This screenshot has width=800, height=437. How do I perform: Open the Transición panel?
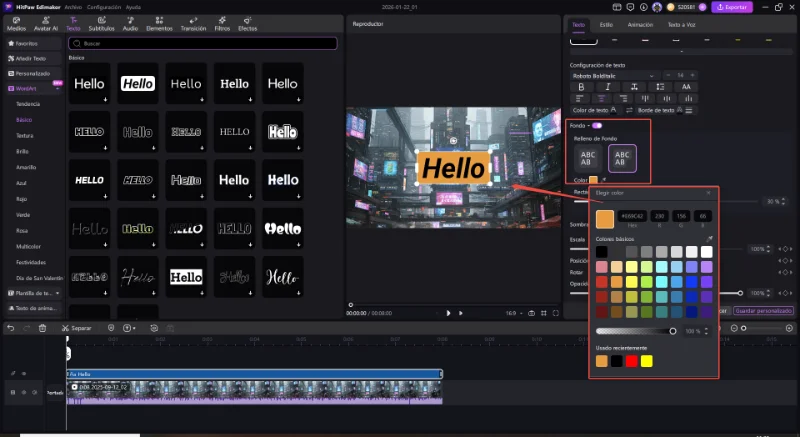[193, 24]
